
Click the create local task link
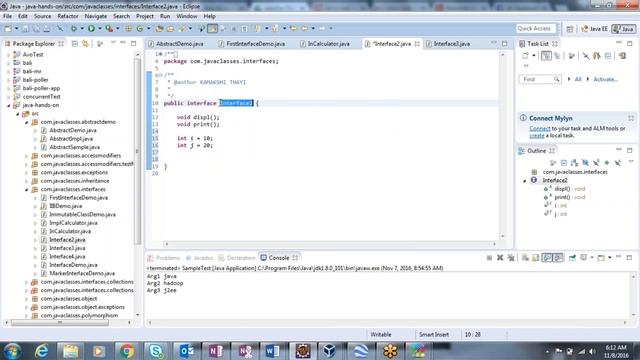537,136
